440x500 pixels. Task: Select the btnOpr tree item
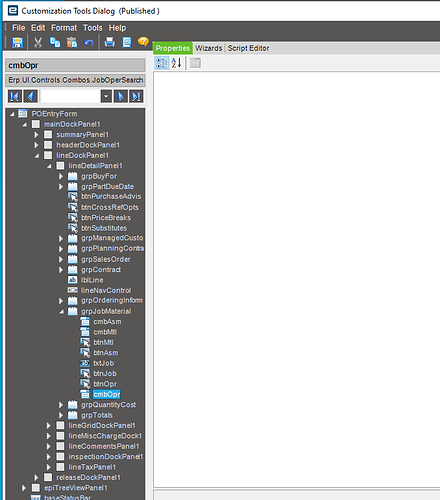click(x=105, y=384)
